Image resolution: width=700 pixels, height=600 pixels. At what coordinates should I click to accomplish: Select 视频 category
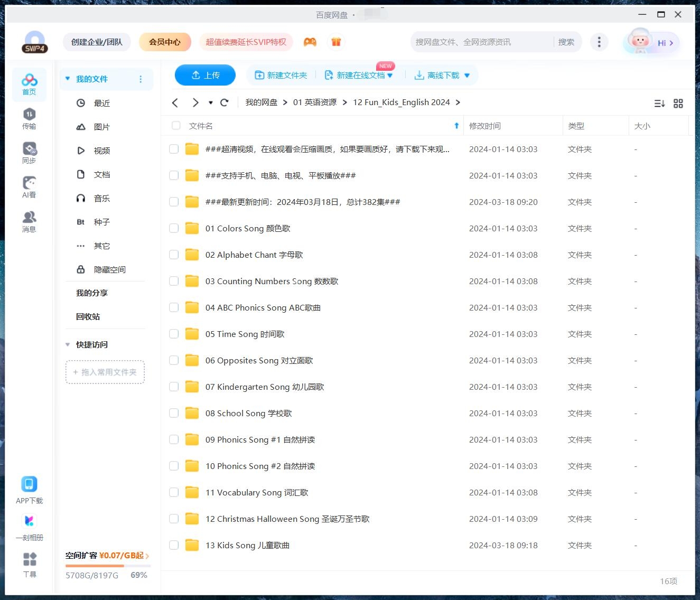click(102, 151)
